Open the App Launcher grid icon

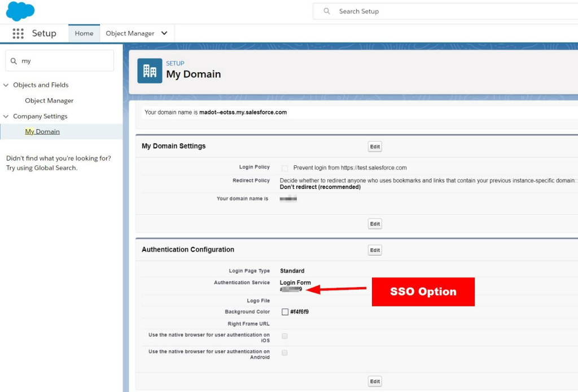pos(18,34)
